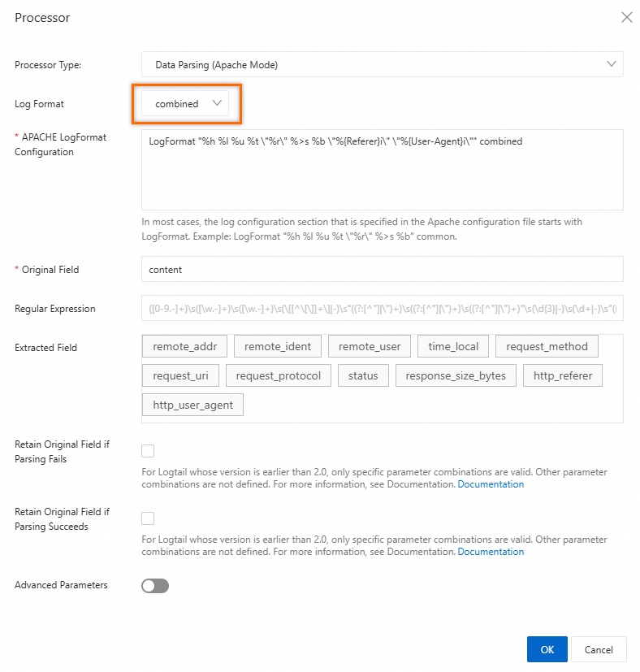
Task: Click the Original Field label
Action: pos(50,270)
